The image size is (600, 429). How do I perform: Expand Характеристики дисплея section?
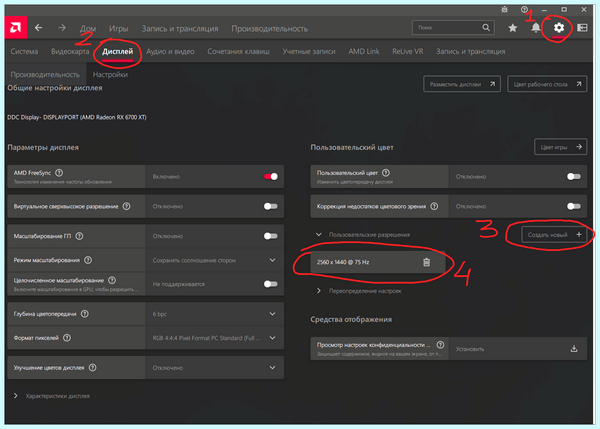(15, 396)
